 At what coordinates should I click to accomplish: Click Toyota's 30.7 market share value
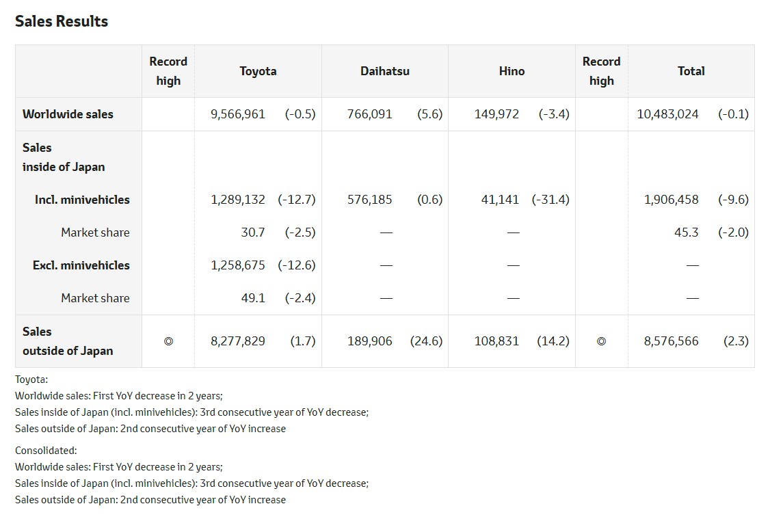coord(252,232)
